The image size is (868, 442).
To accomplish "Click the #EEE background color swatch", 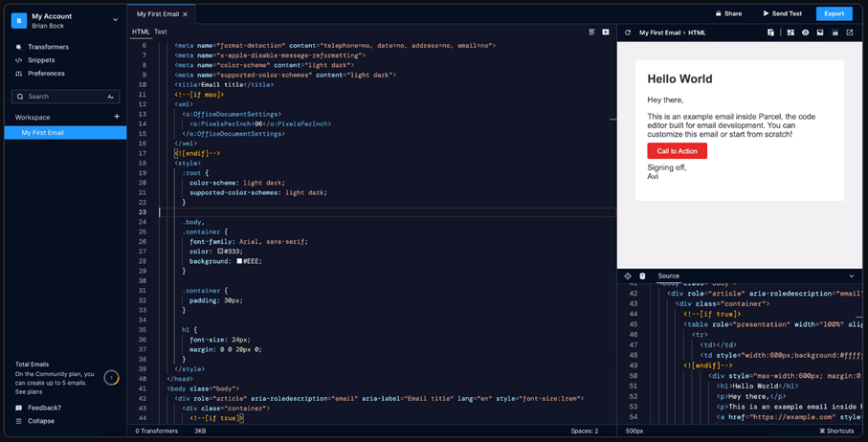I will pos(239,261).
